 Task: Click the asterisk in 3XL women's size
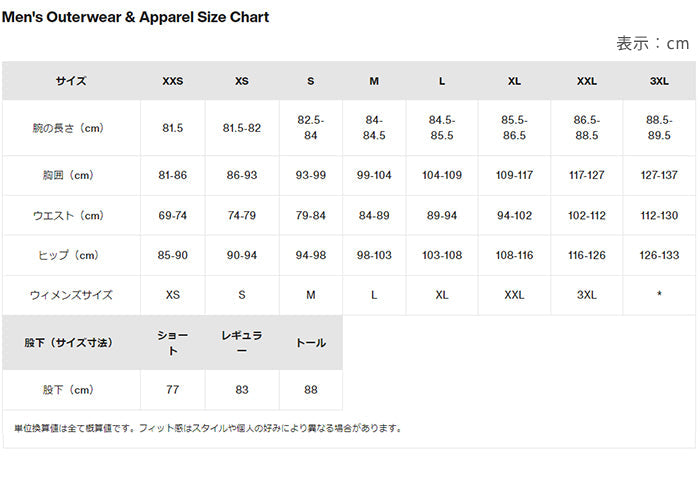pos(659,295)
